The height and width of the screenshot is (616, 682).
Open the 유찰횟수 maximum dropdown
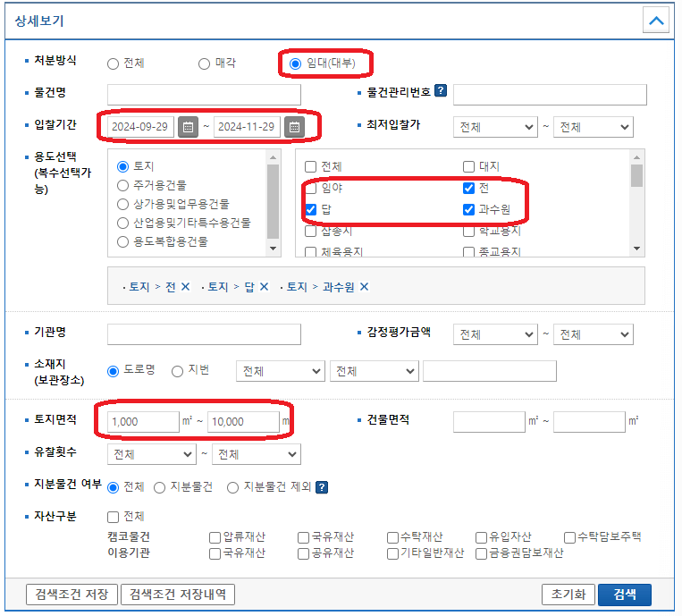(257, 454)
